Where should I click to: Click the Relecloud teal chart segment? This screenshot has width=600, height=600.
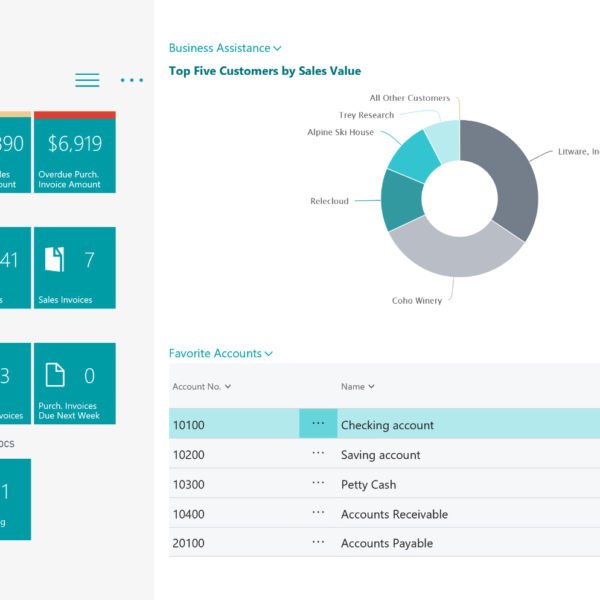402,200
